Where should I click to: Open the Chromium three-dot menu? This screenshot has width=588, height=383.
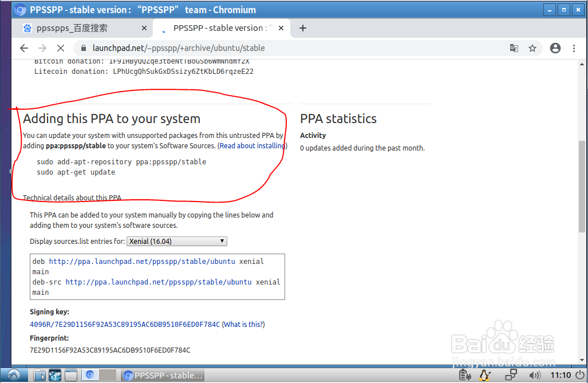574,48
